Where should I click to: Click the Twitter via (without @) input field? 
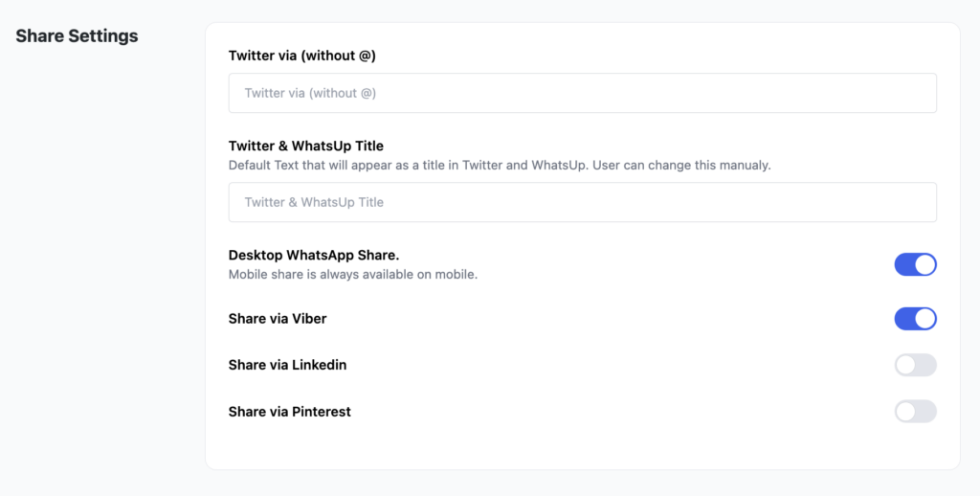pyautogui.click(x=582, y=93)
